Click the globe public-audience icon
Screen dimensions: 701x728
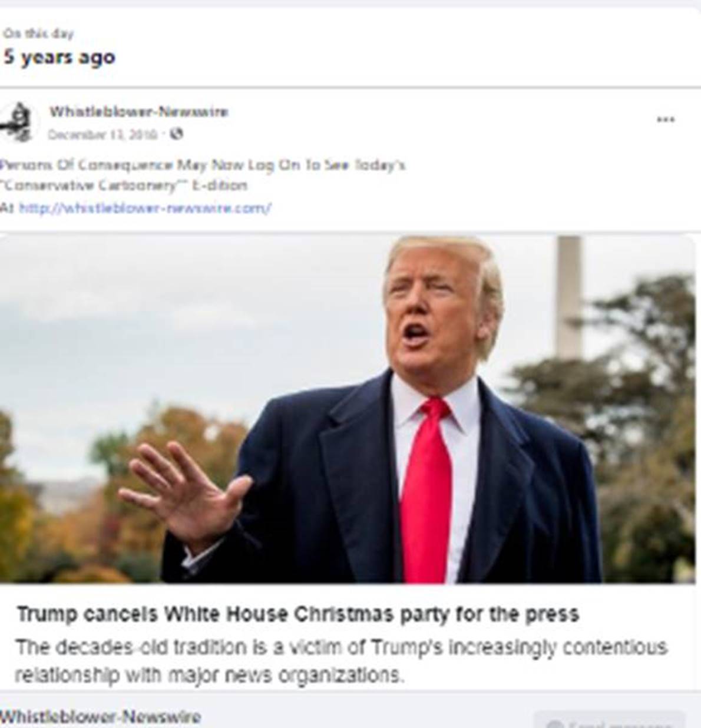176,134
